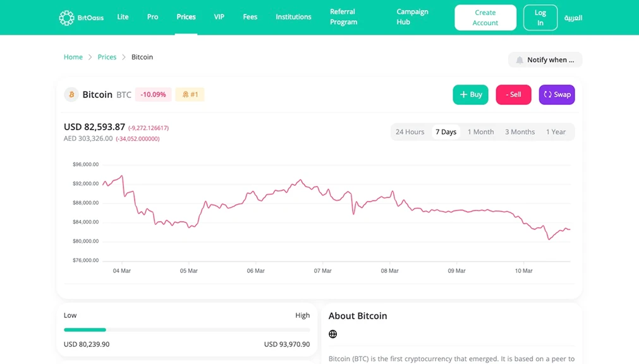Screen dimensions: 639x364
Task: Click the BitOasis logo icon
Action: pyautogui.click(x=66, y=18)
